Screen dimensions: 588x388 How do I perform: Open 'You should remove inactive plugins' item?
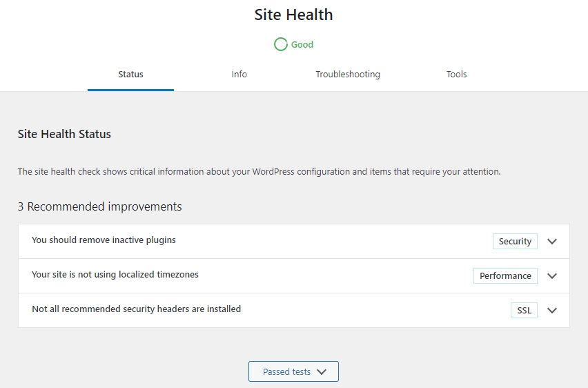point(294,241)
